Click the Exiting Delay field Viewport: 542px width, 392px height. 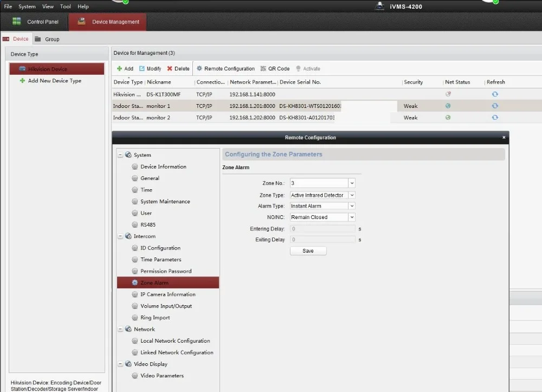coord(322,240)
